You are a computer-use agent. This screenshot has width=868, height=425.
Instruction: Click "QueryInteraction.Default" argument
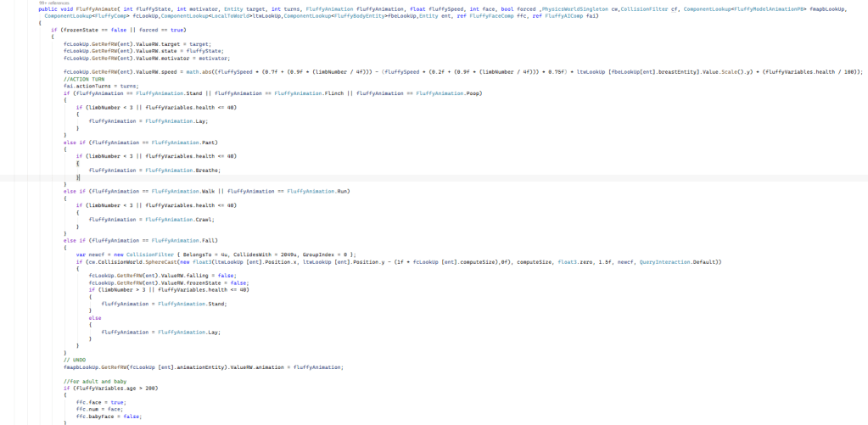[678, 262]
